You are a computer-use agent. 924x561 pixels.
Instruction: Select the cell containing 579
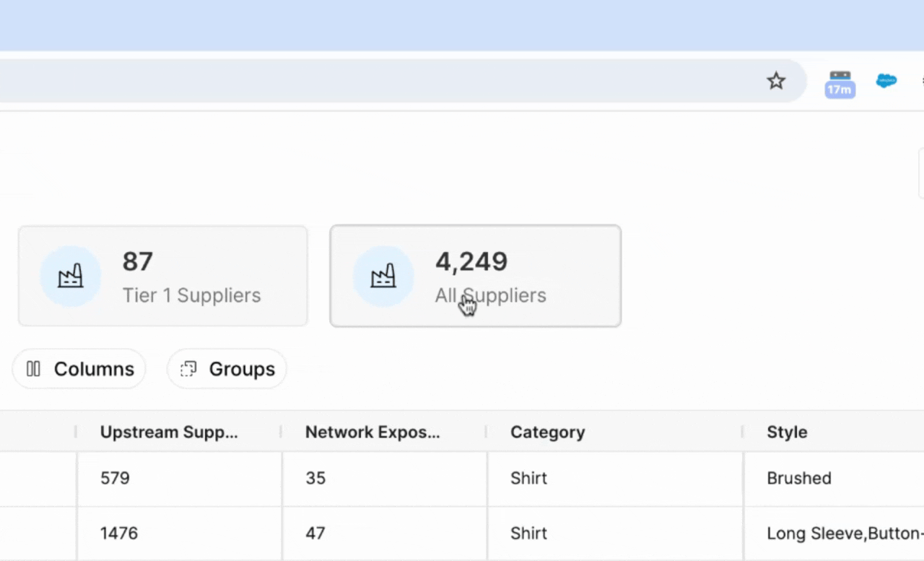(115, 478)
